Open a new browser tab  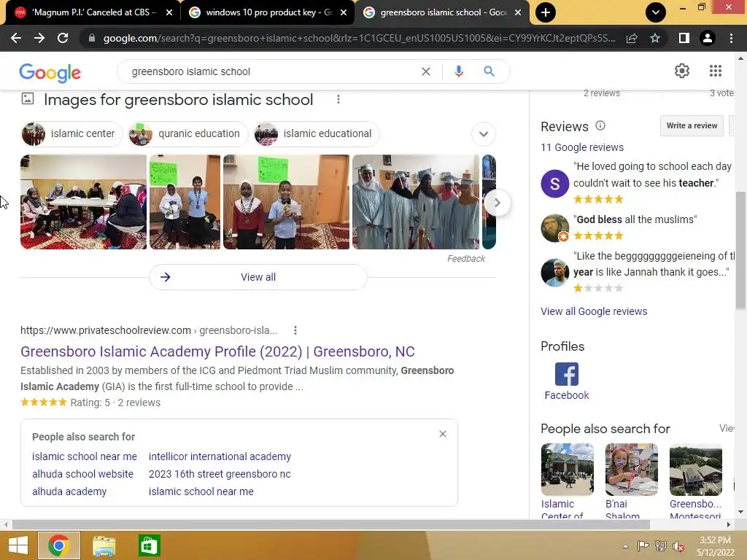546,12
